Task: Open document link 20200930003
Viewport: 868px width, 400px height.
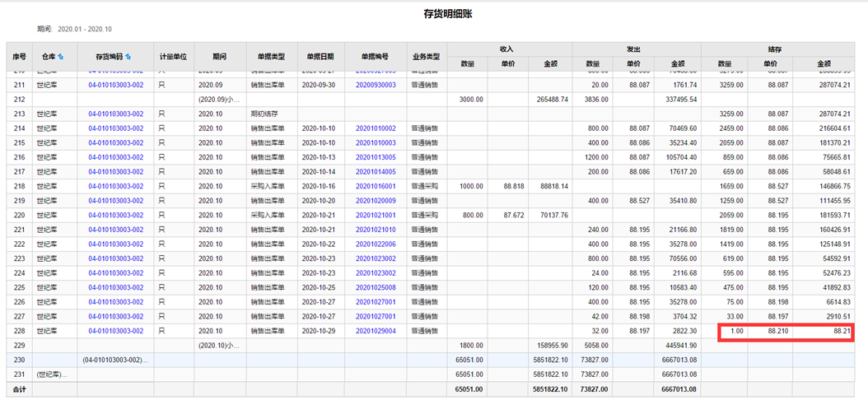Action: [x=376, y=85]
